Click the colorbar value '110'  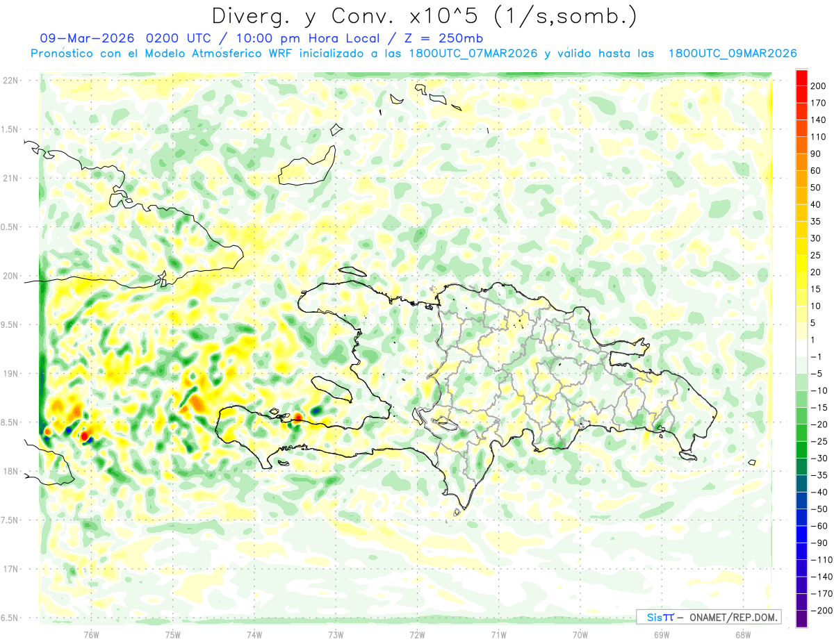[818, 137]
